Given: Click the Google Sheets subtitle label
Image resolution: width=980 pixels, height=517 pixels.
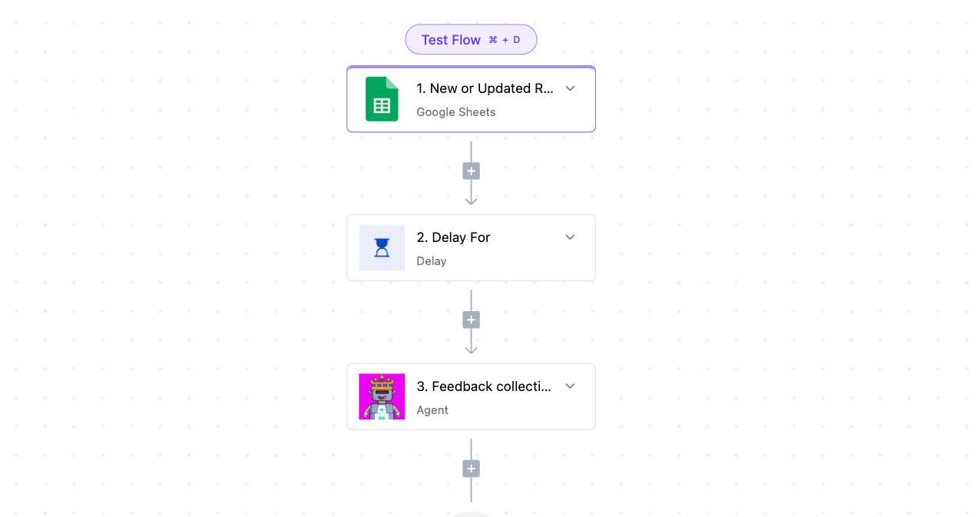Looking at the screenshot, I should click(456, 112).
